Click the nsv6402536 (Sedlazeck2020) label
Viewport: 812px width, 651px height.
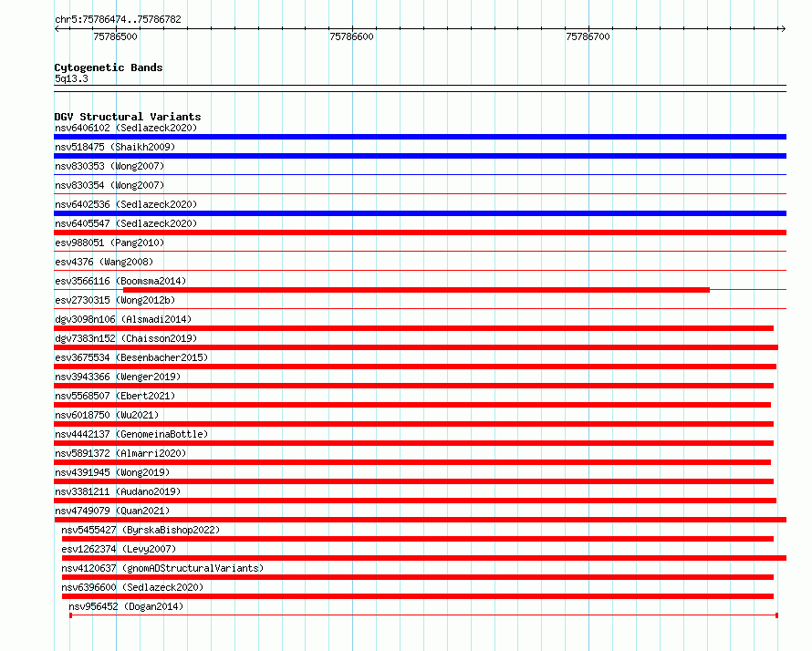pos(126,204)
